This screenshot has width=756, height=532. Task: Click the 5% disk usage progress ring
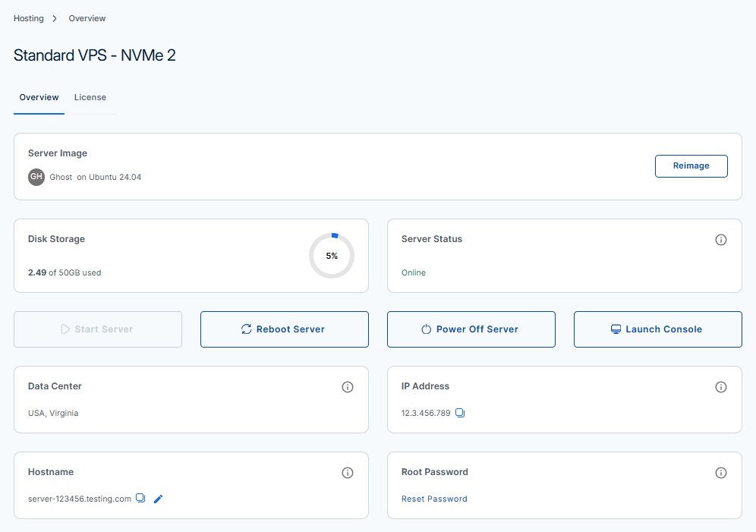pyautogui.click(x=332, y=256)
